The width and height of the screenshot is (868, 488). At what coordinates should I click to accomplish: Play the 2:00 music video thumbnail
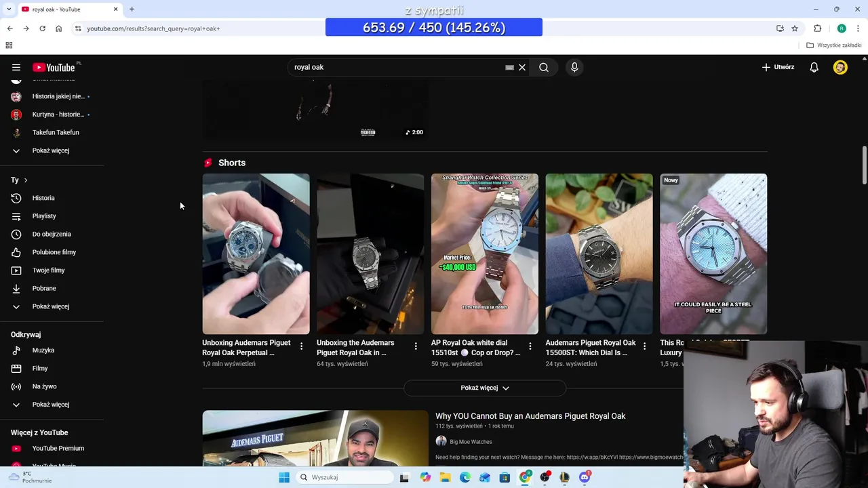[x=315, y=111]
